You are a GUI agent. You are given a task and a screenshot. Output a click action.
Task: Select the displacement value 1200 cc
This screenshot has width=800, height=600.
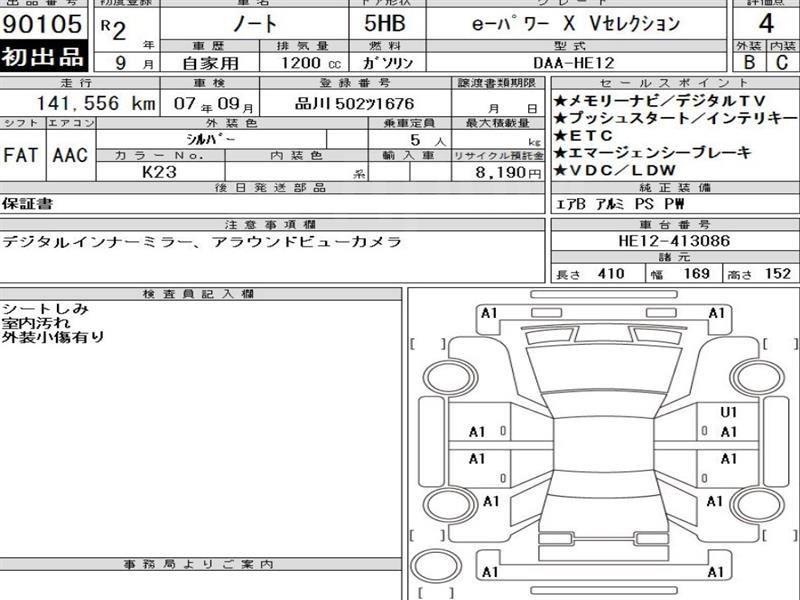tap(310, 63)
